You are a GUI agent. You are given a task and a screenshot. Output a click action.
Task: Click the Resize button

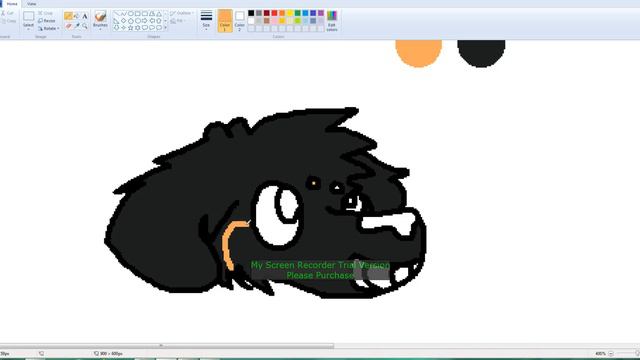click(47, 21)
